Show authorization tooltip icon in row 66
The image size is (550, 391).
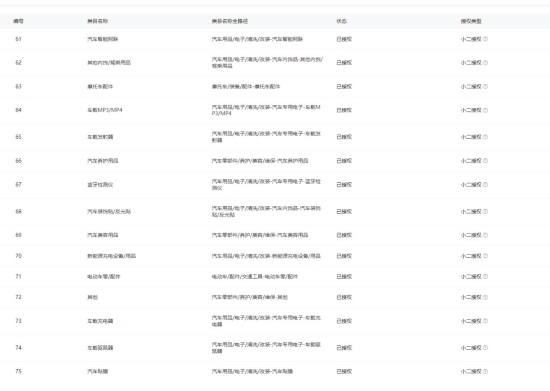pyautogui.click(x=485, y=161)
